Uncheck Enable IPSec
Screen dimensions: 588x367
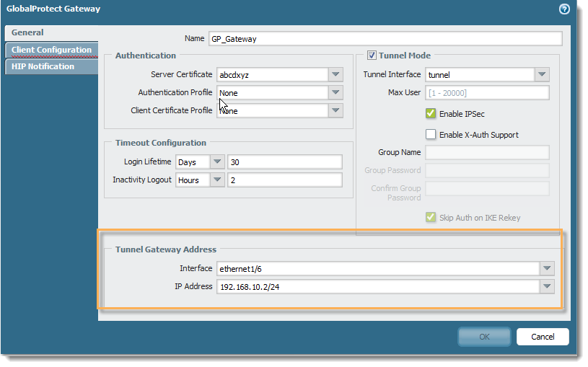click(x=431, y=114)
